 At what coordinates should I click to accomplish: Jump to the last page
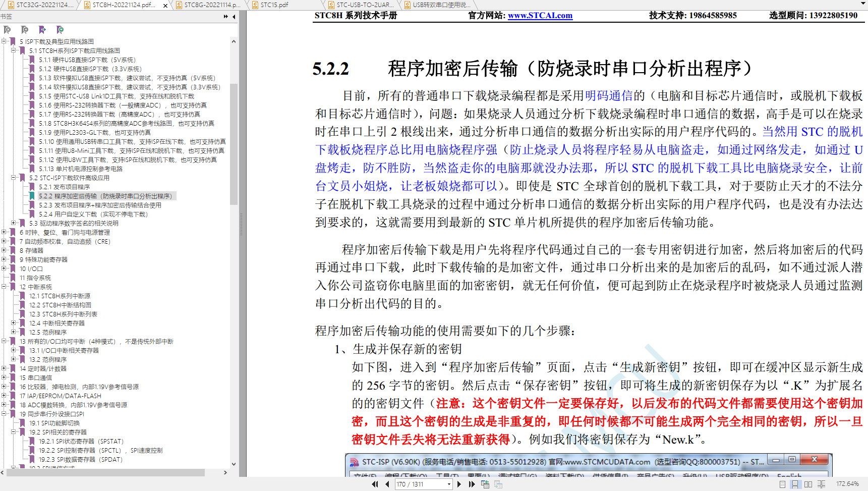point(472,484)
